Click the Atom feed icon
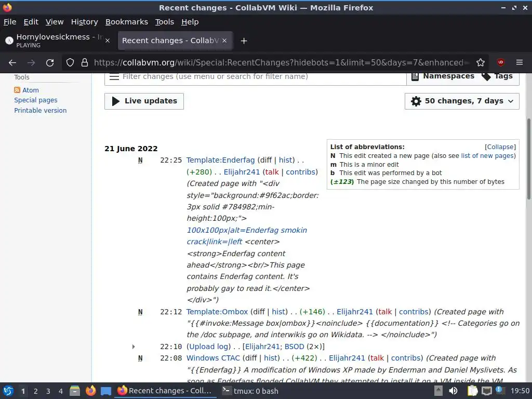Viewport: 532px width, 399px height. coord(17,90)
